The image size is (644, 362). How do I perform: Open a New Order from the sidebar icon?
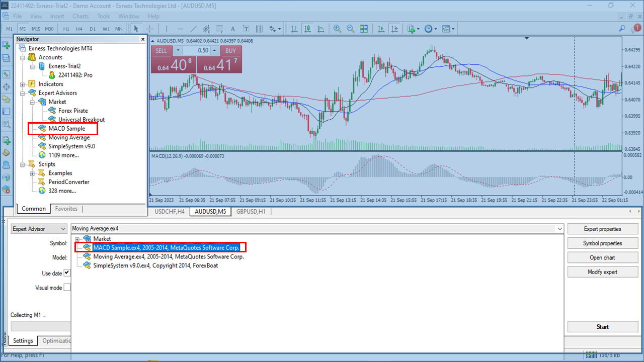click(7, 45)
